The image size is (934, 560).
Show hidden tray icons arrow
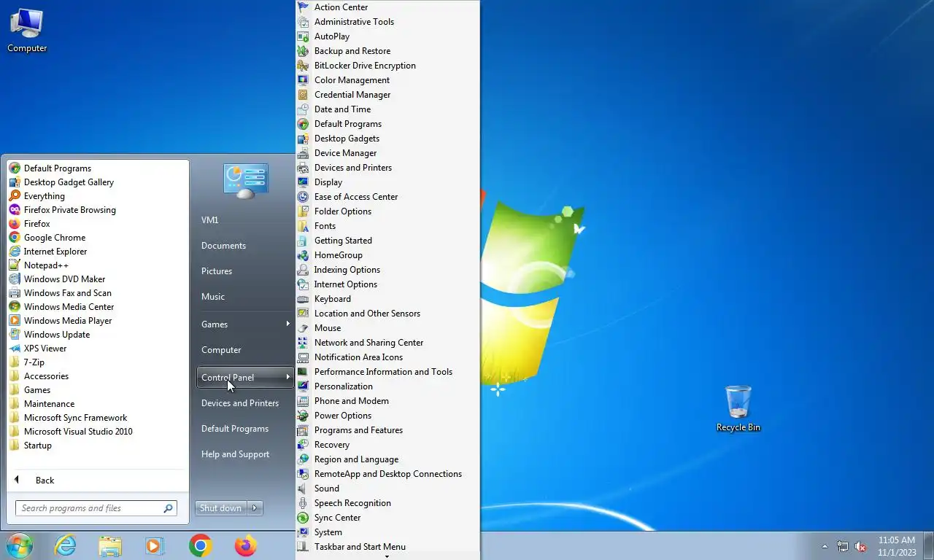825,546
